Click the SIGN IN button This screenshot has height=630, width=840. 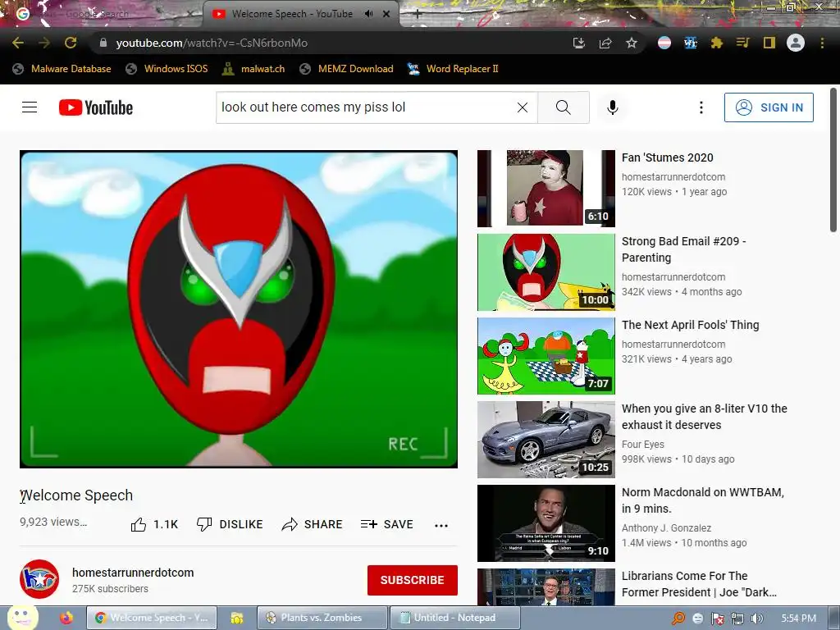point(769,107)
